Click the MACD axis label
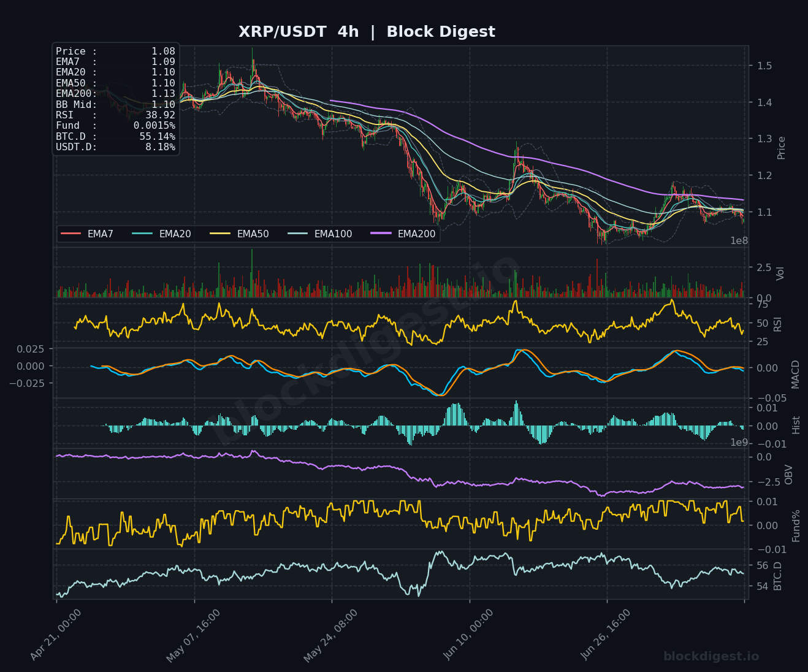The height and width of the screenshot is (672, 808). pos(796,374)
